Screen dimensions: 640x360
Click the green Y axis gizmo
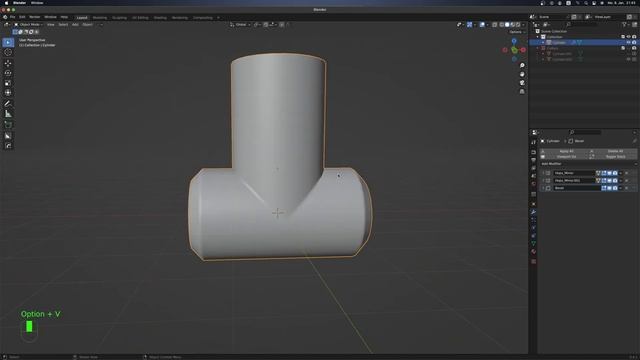point(514,50)
